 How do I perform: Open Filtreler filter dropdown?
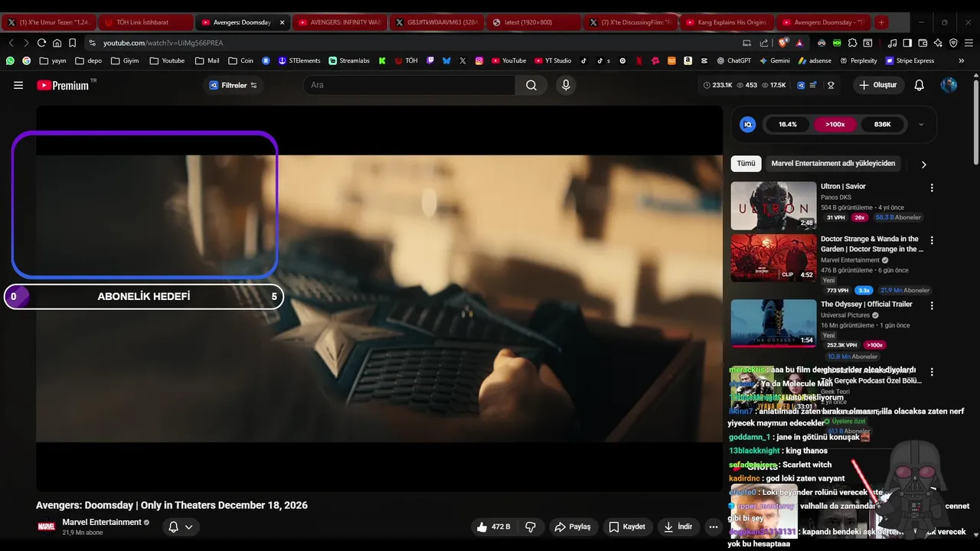(x=234, y=85)
